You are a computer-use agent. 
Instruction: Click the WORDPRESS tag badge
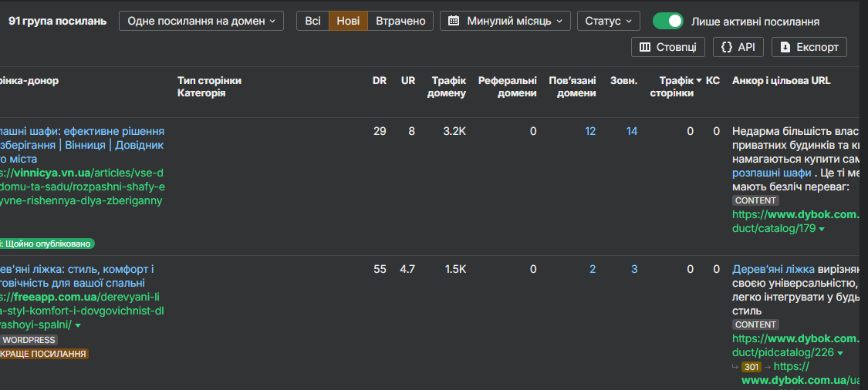coord(29,340)
